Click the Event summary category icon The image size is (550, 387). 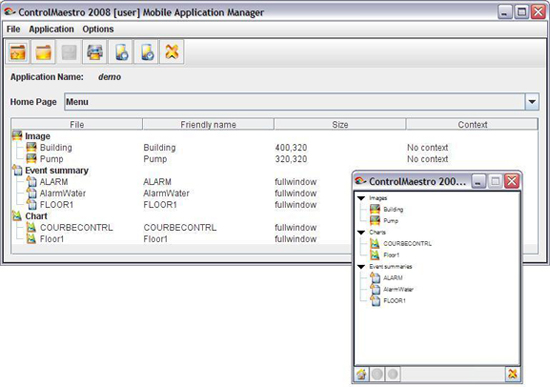coord(17,170)
